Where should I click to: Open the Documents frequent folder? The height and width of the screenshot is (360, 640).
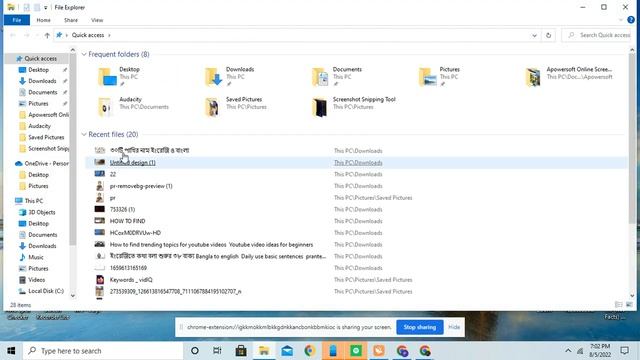337,76
